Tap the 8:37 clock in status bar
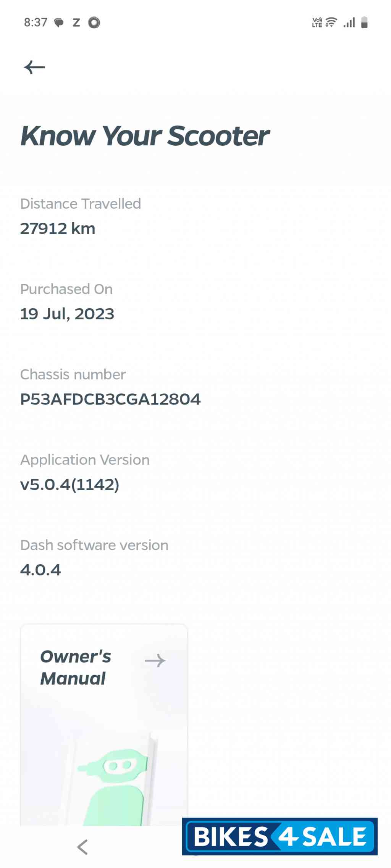This screenshot has width=391, height=868. coord(36,23)
